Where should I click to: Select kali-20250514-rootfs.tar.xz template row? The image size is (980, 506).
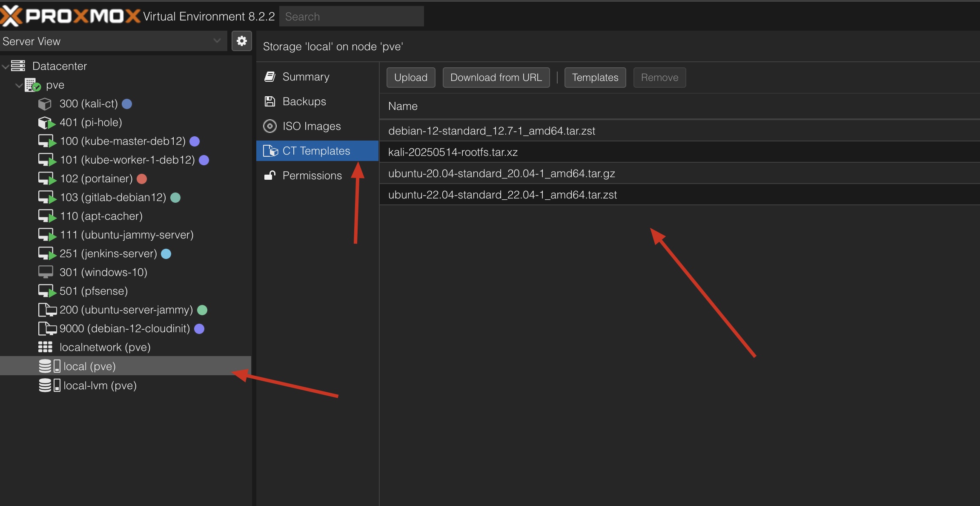679,152
